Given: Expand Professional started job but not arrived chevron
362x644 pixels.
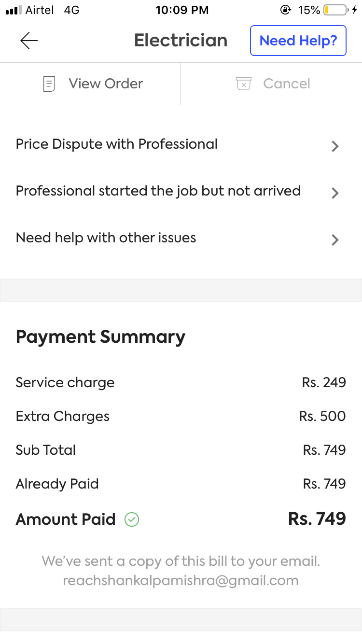Looking at the screenshot, I should (335, 193).
